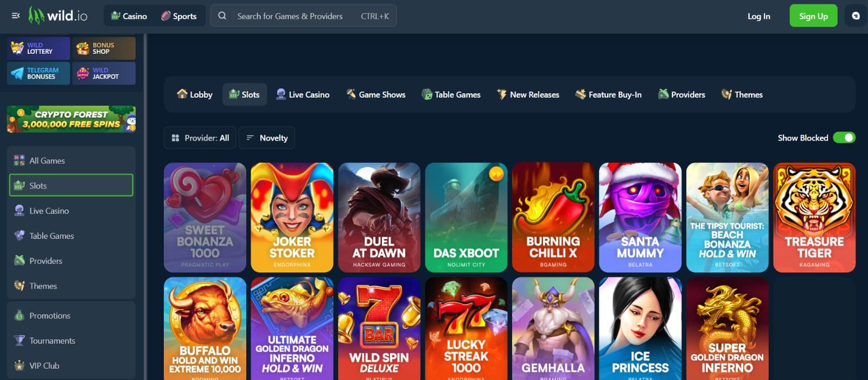Screen dimensions: 868x380
Task: Select All Games in the sidebar
Action: click(x=71, y=161)
